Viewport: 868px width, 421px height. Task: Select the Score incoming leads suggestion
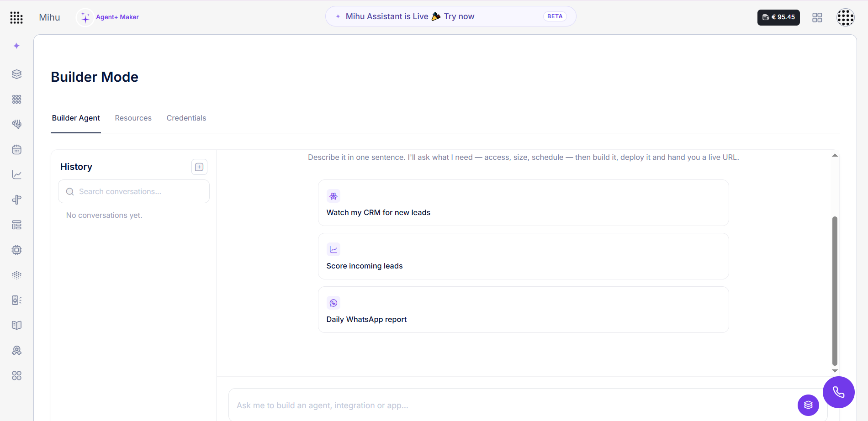523,256
